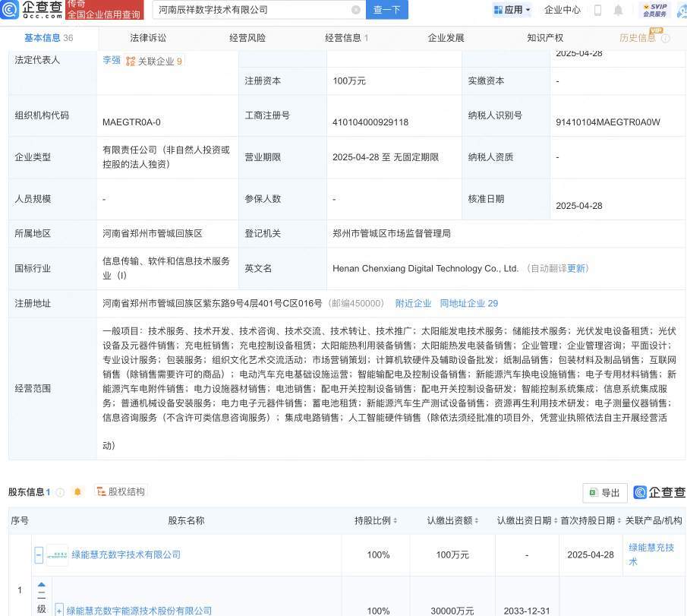Open shareholder 绿能慧充数字技术有限公司 link
This screenshot has height=616, width=687.
[x=126, y=555]
